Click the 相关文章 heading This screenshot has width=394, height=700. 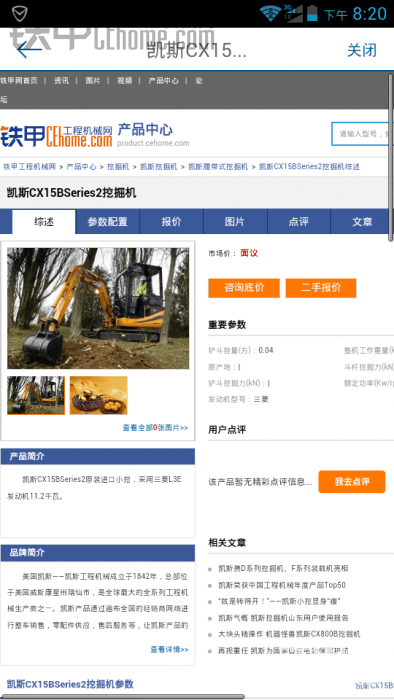[x=227, y=543]
